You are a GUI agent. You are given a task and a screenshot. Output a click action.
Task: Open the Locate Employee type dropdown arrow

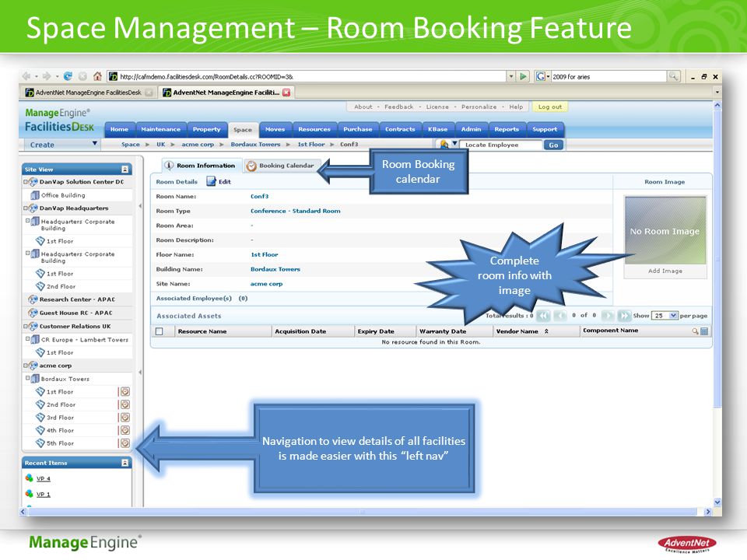click(x=454, y=143)
